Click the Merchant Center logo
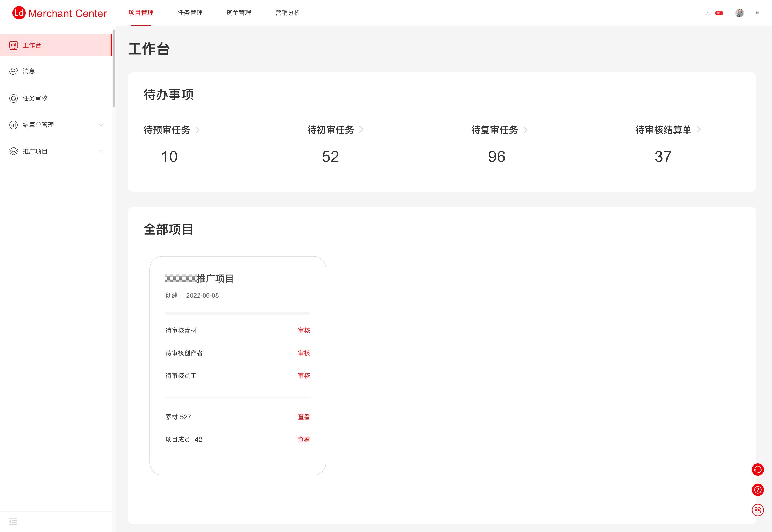772x532 pixels. [59, 13]
